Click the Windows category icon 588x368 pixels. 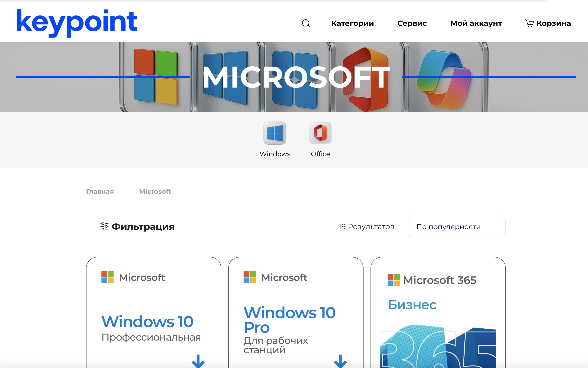point(275,133)
